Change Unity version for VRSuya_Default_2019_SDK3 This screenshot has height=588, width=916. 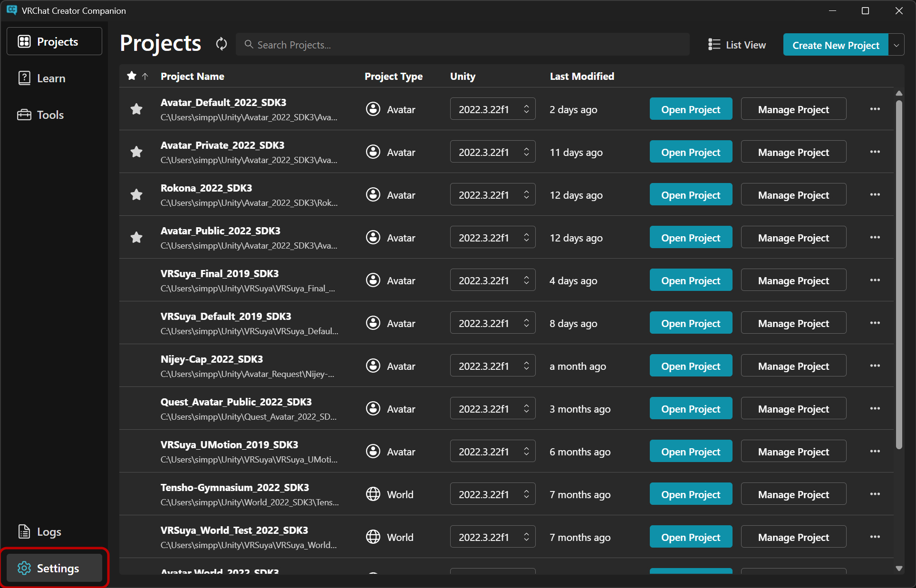pos(492,323)
